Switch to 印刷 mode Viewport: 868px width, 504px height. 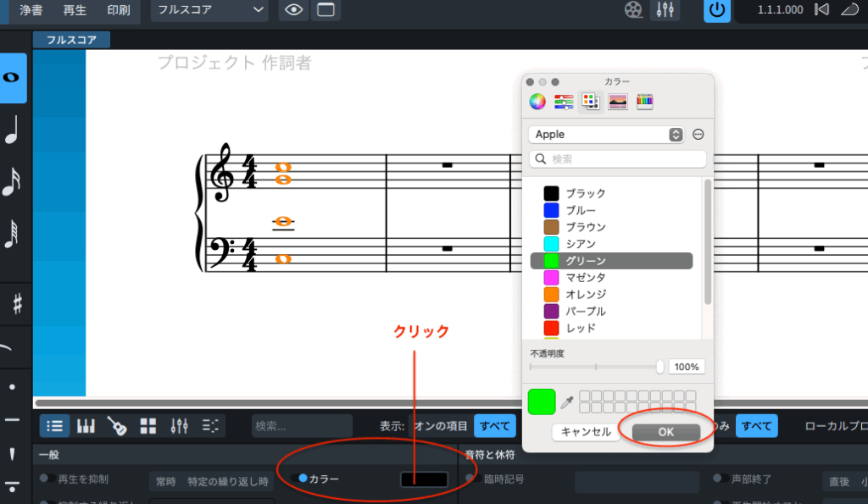point(119,10)
